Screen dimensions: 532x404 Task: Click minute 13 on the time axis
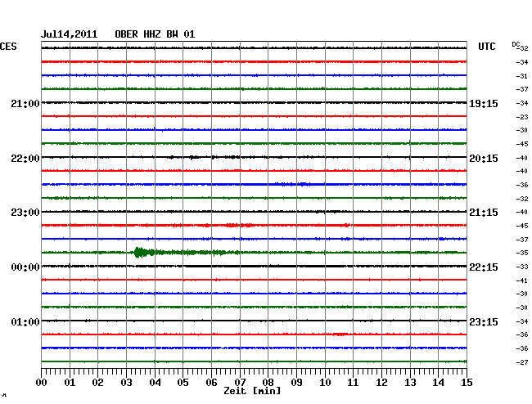click(410, 383)
